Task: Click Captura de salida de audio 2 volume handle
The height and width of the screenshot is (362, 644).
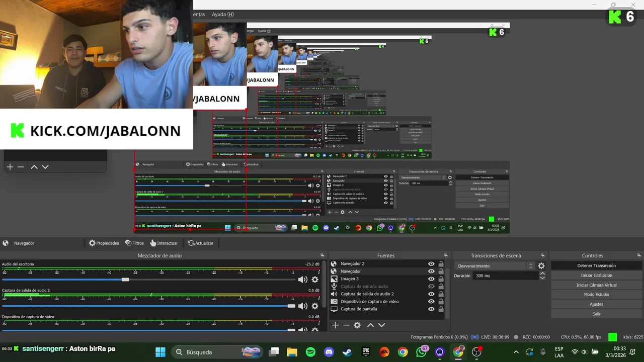Action: pyautogui.click(x=291, y=306)
